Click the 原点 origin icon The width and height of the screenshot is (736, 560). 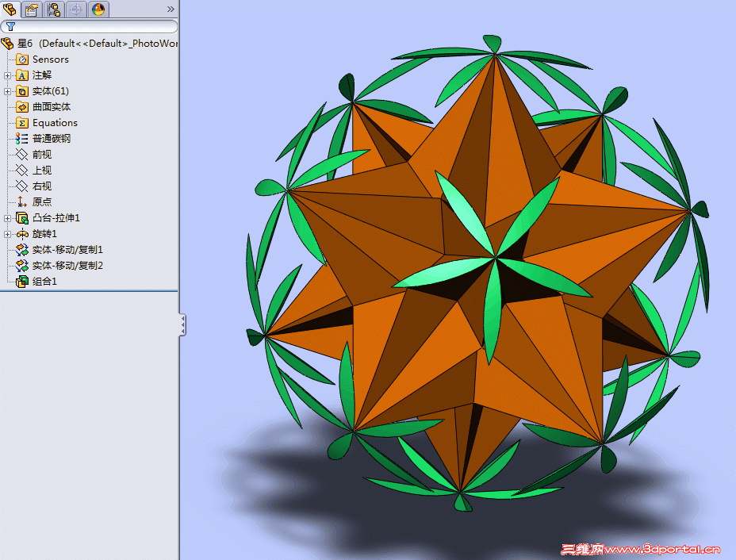22,201
